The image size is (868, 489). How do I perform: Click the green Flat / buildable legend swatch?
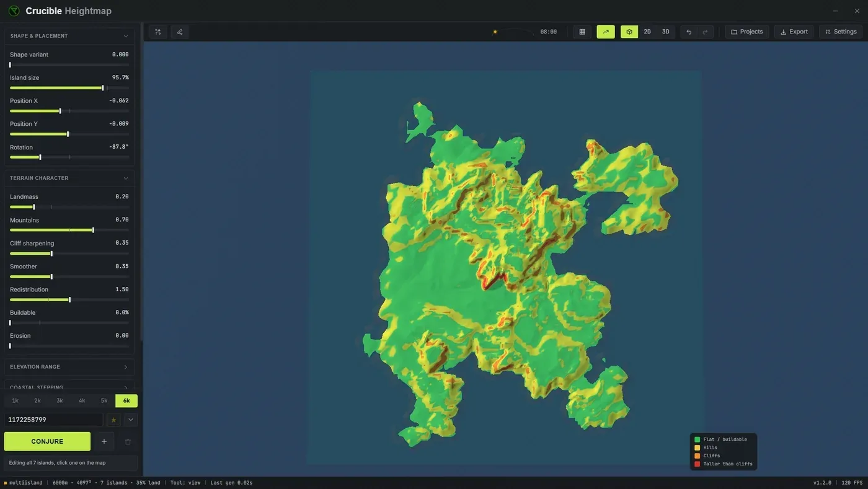(697, 439)
